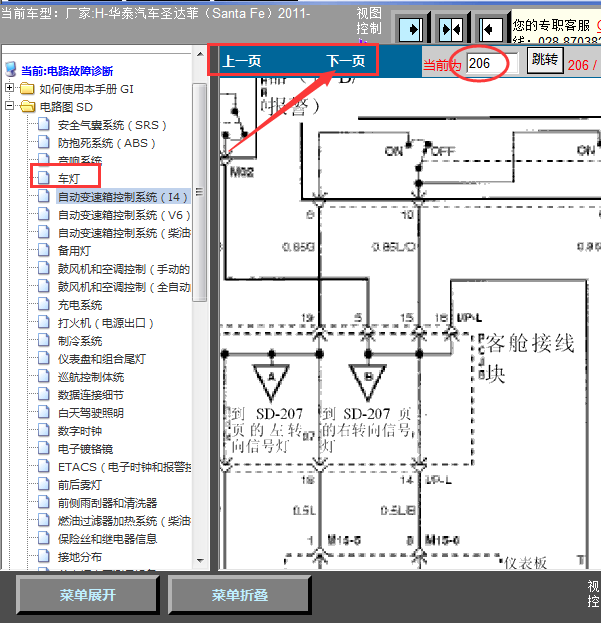Viewport: 601px width, 626px height.
Task: Click the right-arrow view control icon
Action: (411, 29)
